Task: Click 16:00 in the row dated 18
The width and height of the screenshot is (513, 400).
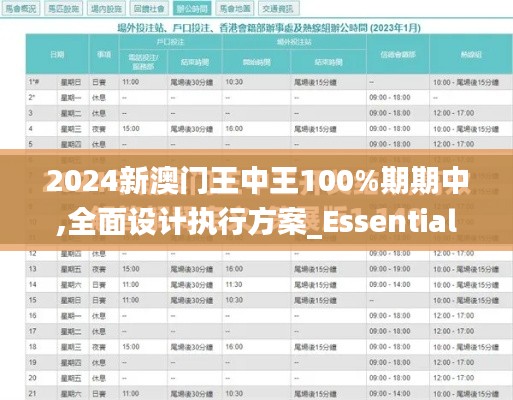Action: click(x=234, y=347)
